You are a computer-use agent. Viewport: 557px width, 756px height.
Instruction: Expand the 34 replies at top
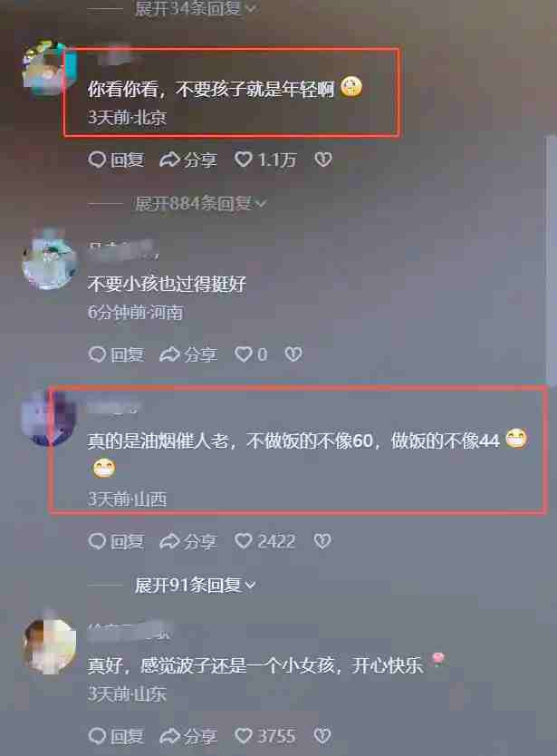pos(195,8)
